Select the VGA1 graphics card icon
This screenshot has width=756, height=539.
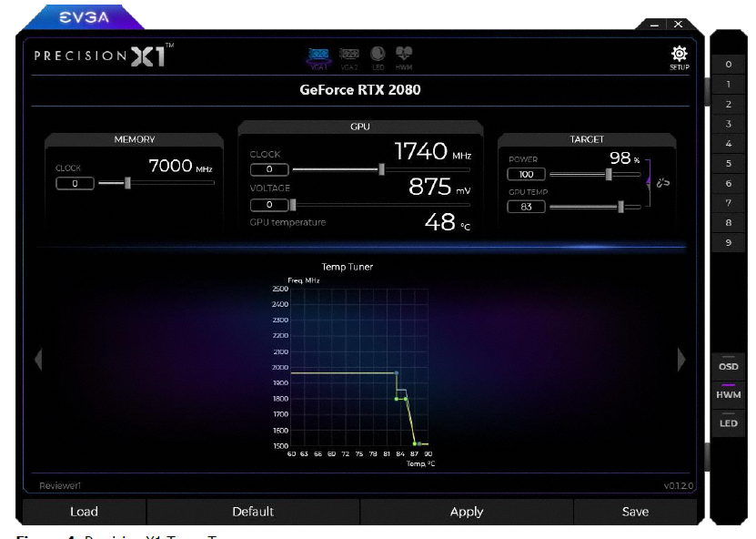(x=318, y=58)
